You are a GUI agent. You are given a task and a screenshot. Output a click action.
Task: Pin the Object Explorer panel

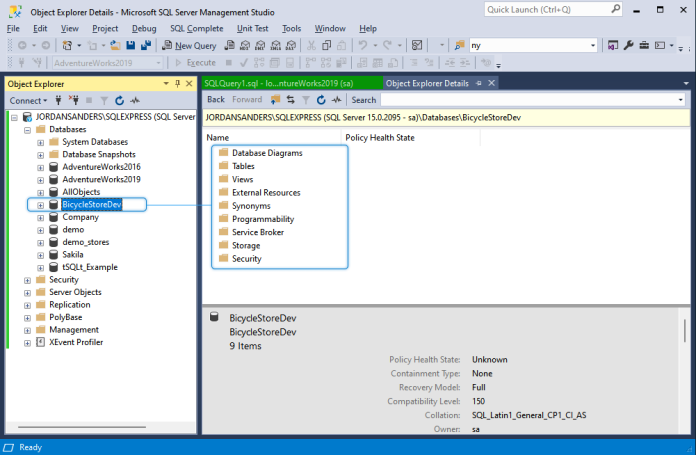click(x=178, y=83)
